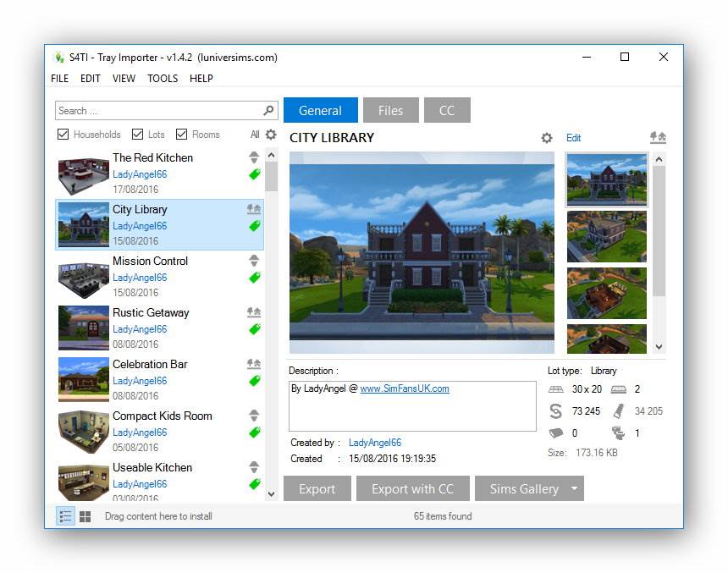Open the www.SimFansUK.com link
The image size is (728, 573).
coord(405,388)
